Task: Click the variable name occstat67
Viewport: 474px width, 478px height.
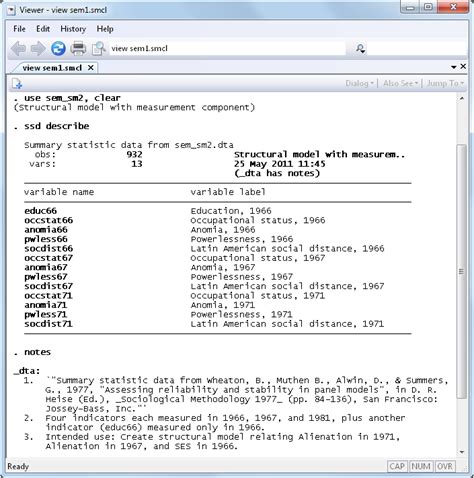Action: [48, 258]
